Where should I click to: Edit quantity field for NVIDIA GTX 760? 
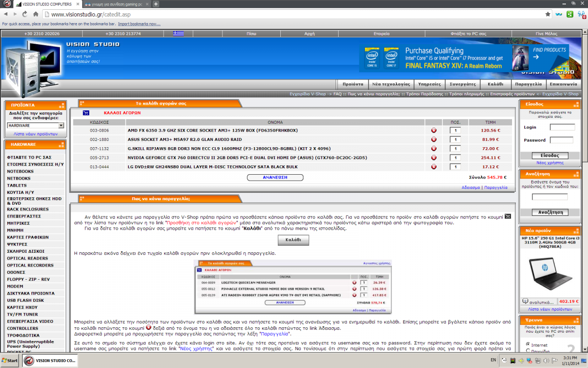click(x=455, y=158)
